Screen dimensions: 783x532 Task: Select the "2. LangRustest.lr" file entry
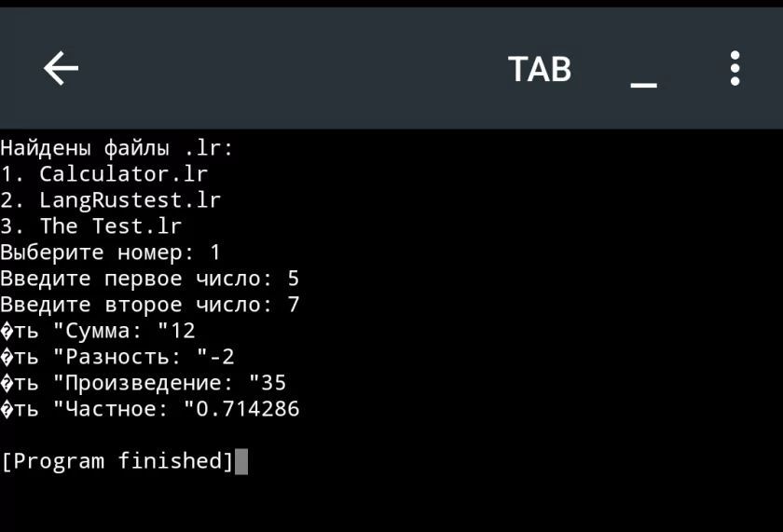(x=110, y=200)
